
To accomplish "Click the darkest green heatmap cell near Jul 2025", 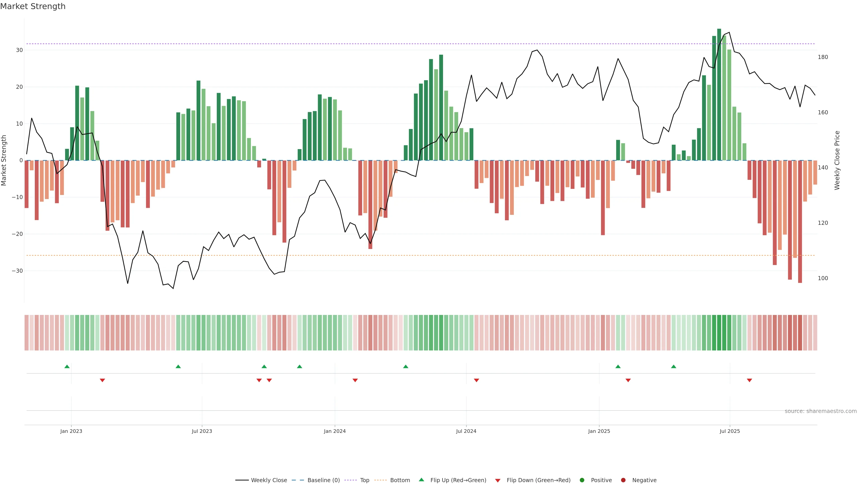I will coord(719,333).
